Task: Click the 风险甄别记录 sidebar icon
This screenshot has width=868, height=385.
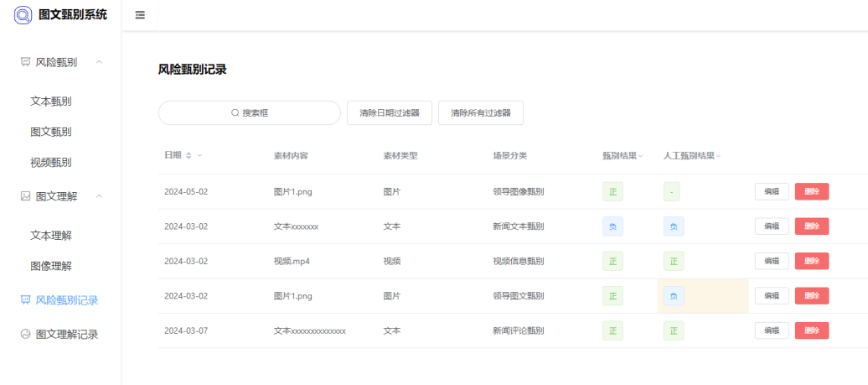Action: (x=25, y=300)
